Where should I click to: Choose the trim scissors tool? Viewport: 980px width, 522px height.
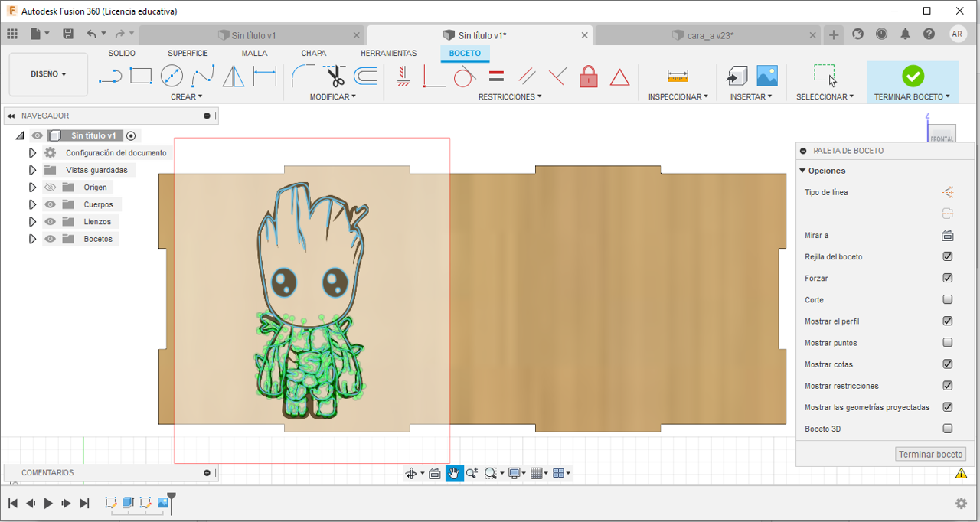coord(335,76)
